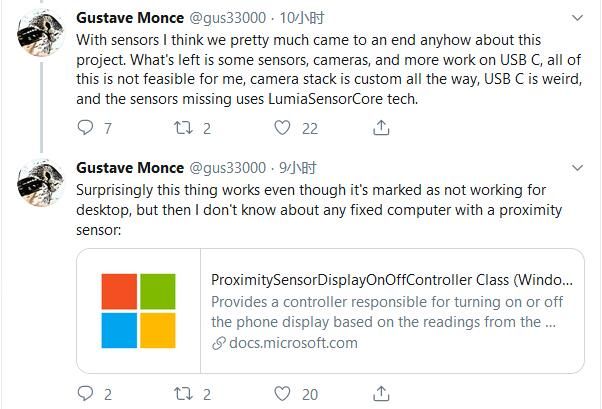
Task: Reply to the first tweet about sensors
Action: point(85,128)
